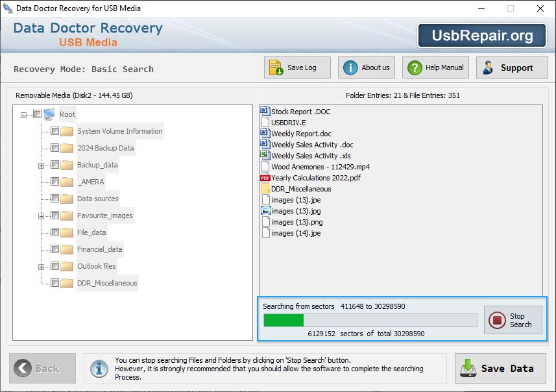Click the file icon beside images (14).jpe
556x392 pixels.
(x=265, y=233)
